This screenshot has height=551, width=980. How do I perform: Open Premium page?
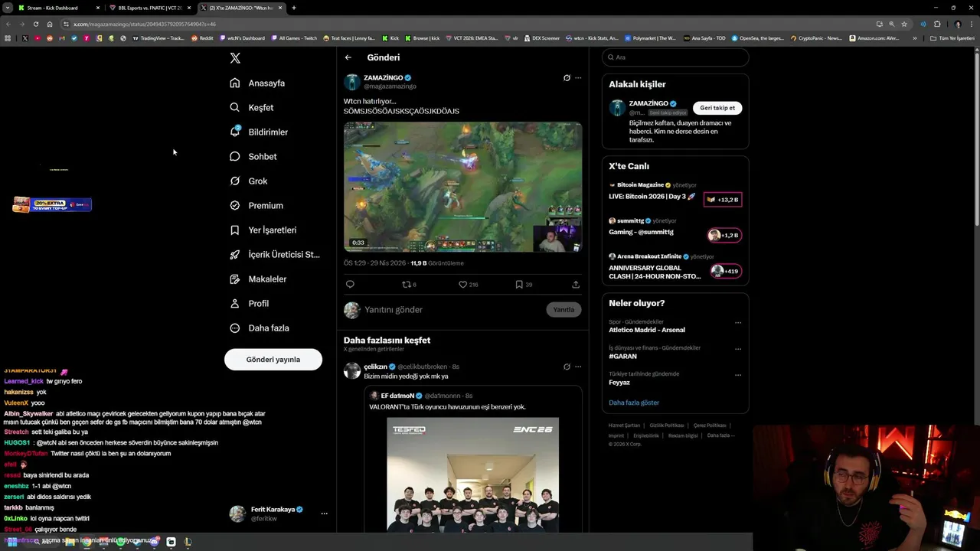tap(256, 205)
